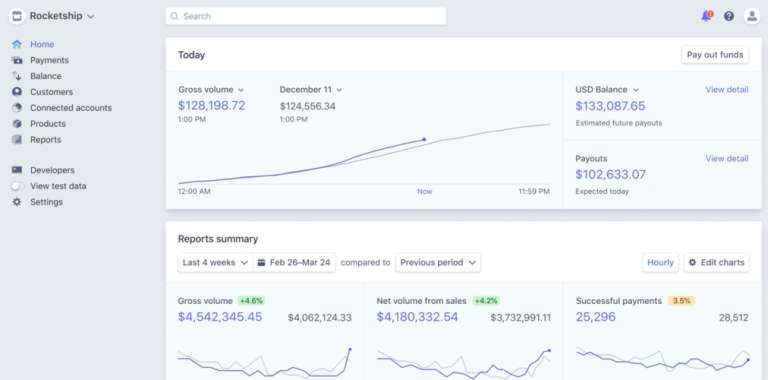Click the Reports chart icon in sidebar
Viewport: 768px width, 380px height.
tap(17, 140)
